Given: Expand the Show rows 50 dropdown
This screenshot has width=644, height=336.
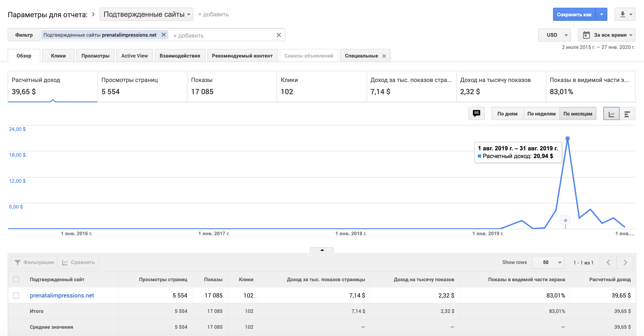Looking at the screenshot, I should point(548,262).
